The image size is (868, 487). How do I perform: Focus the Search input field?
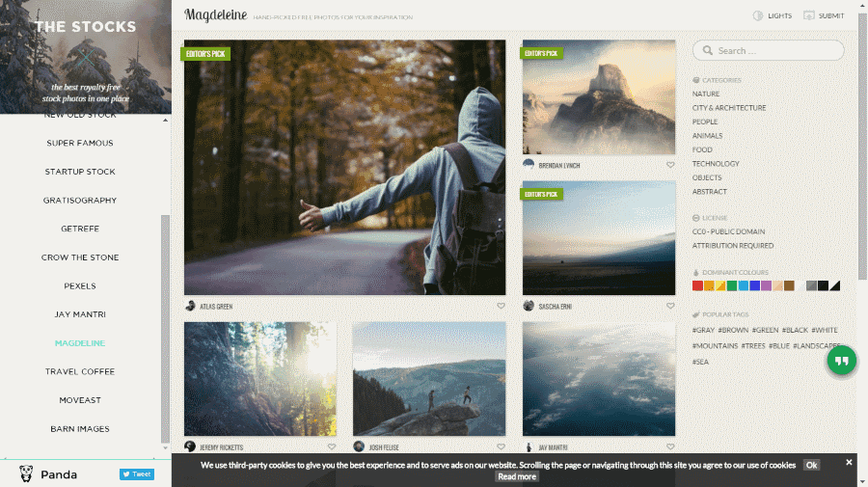pos(768,50)
